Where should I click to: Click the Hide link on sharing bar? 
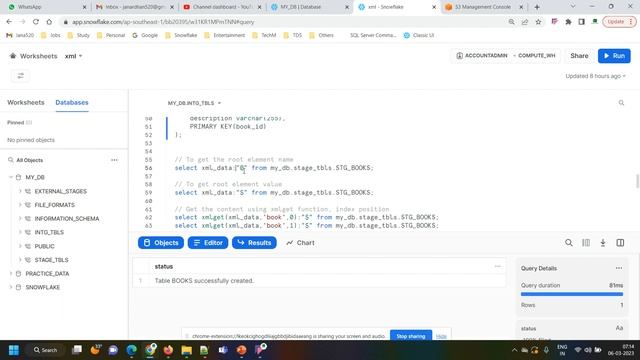coord(441,336)
